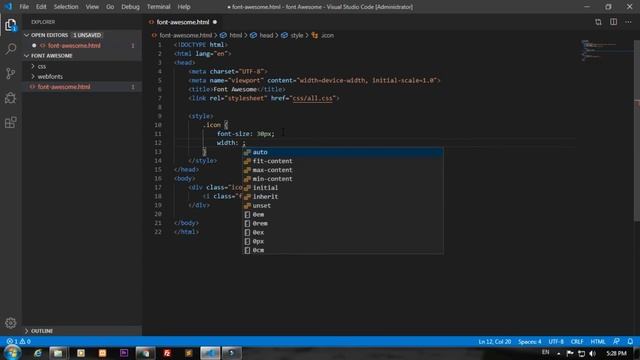Open the Explorer view in activity bar
This screenshot has height=360, width=640.
[x=11, y=25]
